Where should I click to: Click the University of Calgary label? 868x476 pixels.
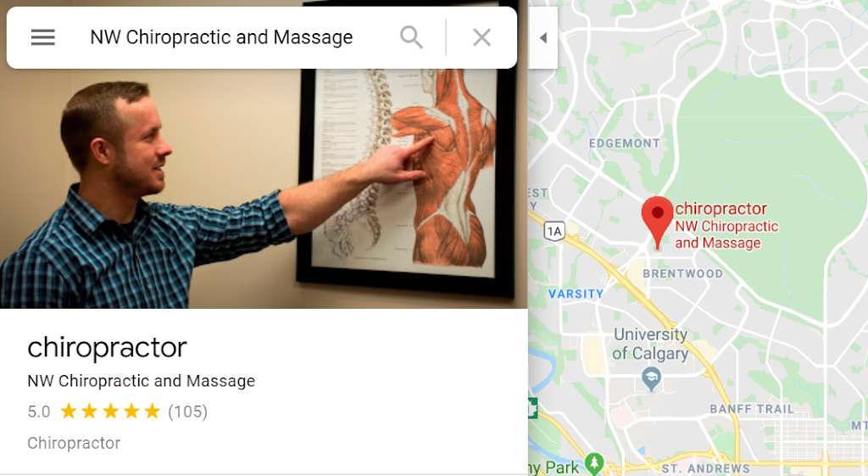coord(650,344)
